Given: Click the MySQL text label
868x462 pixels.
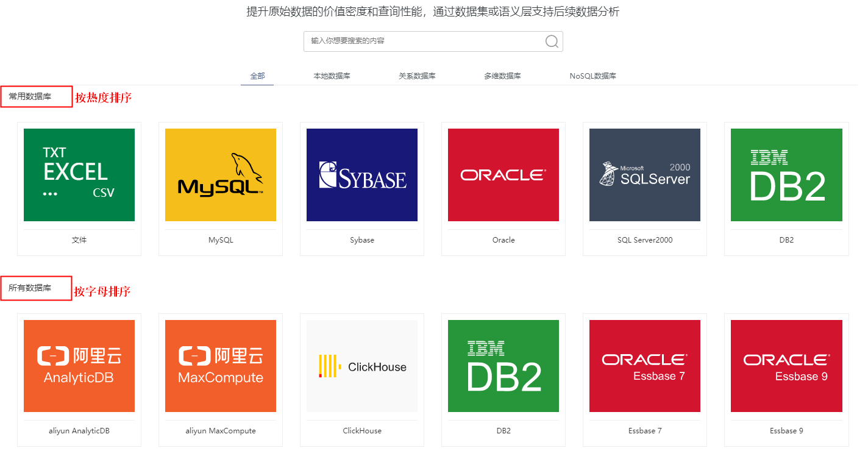Looking at the screenshot, I should pos(221,240).
